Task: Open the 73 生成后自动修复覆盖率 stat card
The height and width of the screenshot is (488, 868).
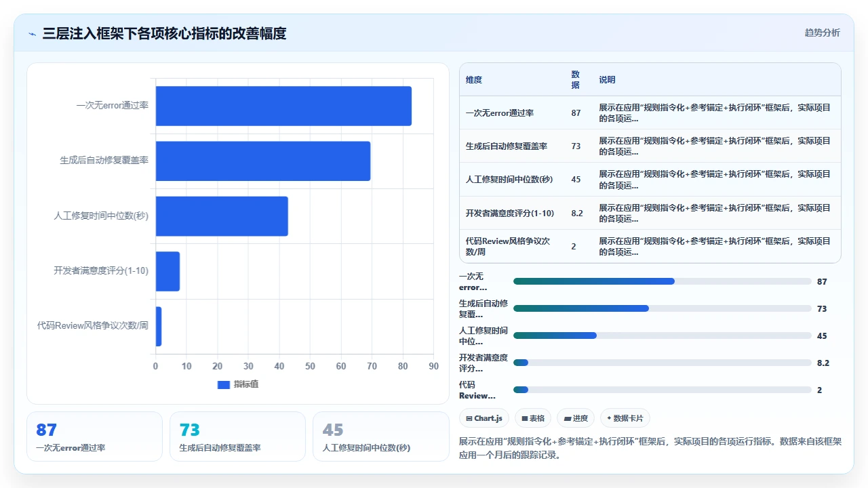Action: [237, 436]
